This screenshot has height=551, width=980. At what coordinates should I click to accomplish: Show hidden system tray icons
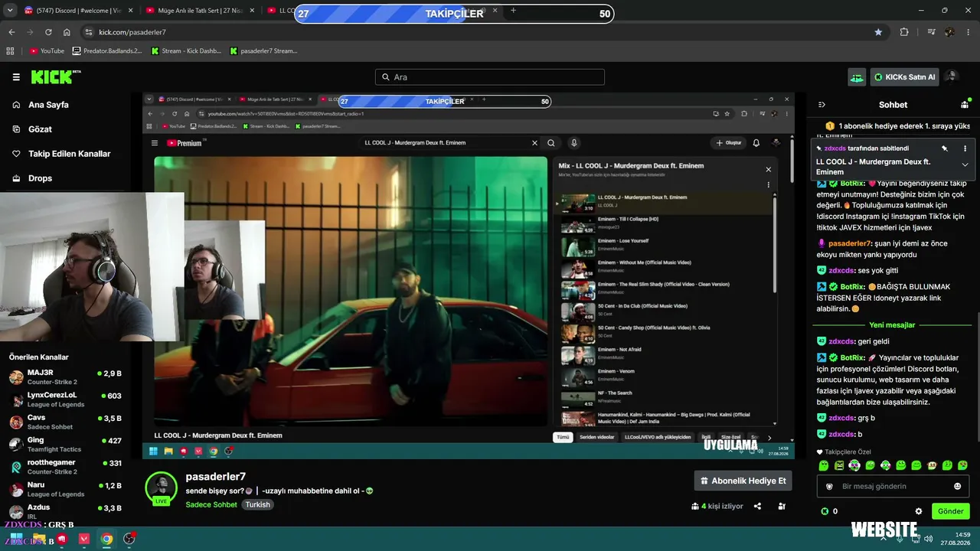tap(884, 539)
